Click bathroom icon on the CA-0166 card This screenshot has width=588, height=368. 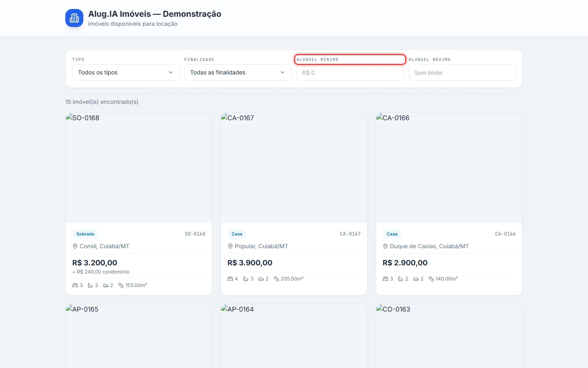coord(401,279)
